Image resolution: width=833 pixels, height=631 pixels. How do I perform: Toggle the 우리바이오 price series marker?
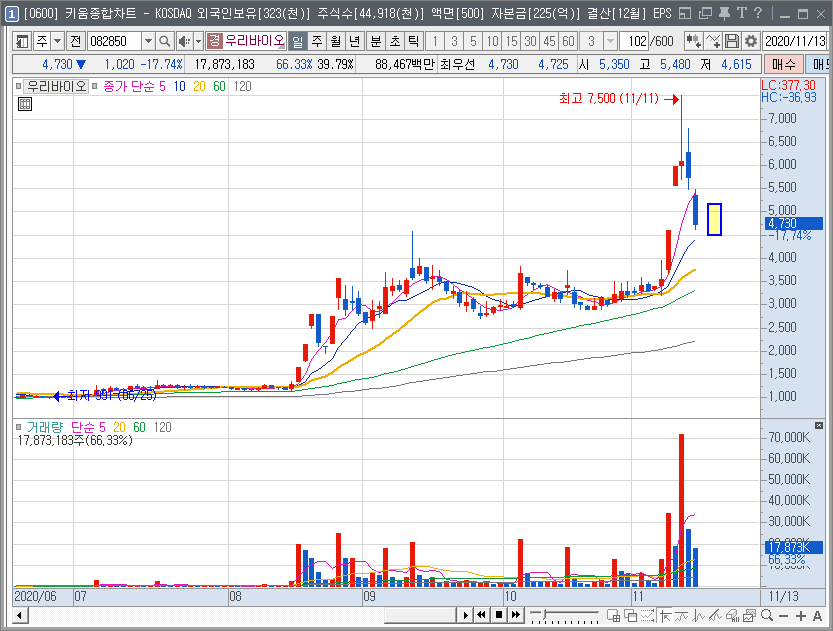pyautogui.click(x=19, y=86)
